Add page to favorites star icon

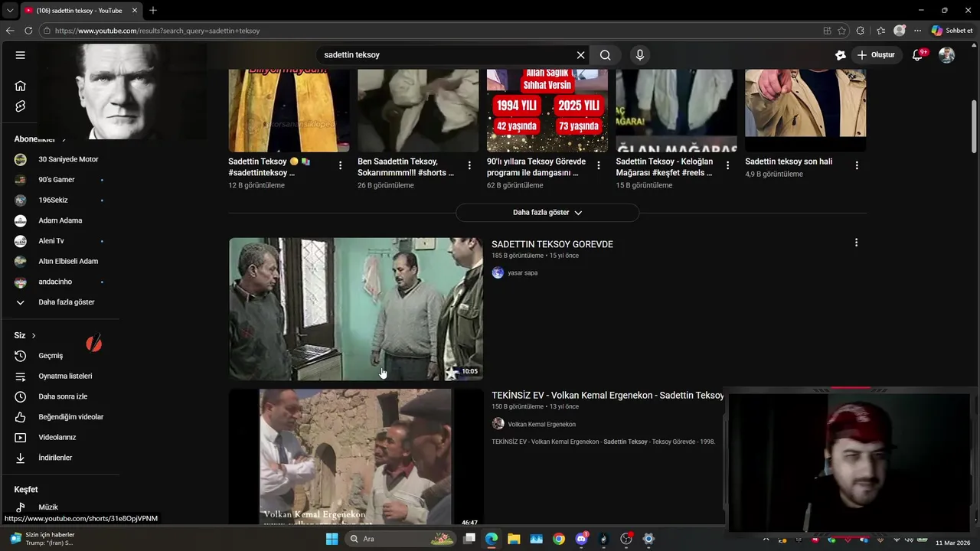pyautogui.click(x=842, y=31)
